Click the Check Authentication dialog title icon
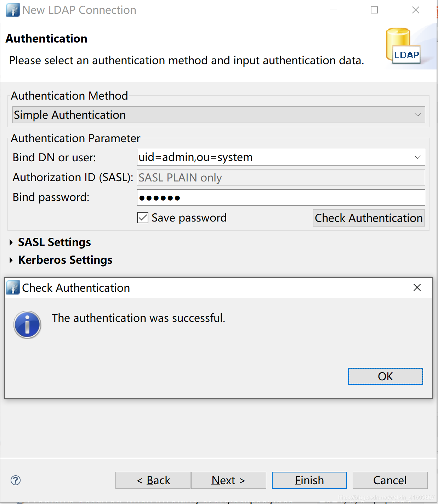This screenshot has height=504, width=438. (x=13, y=287)
